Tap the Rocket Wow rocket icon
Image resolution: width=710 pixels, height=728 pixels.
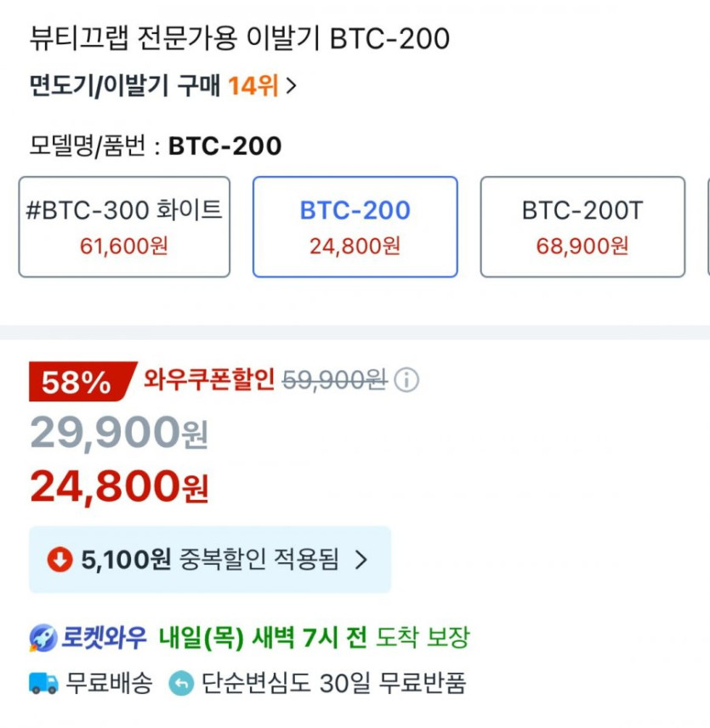(x=43, y=637)
